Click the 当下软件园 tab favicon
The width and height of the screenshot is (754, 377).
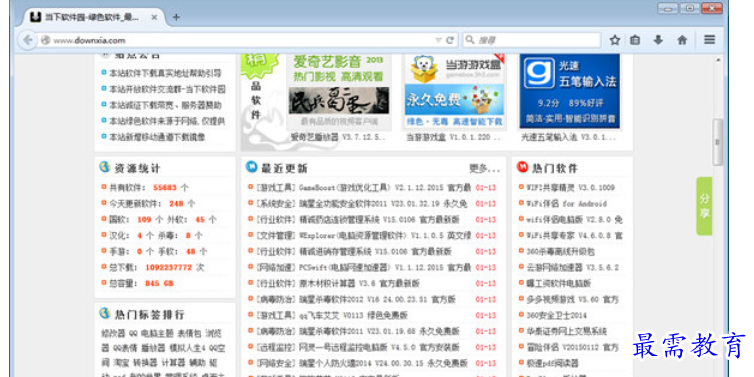[x=35, y=17]
